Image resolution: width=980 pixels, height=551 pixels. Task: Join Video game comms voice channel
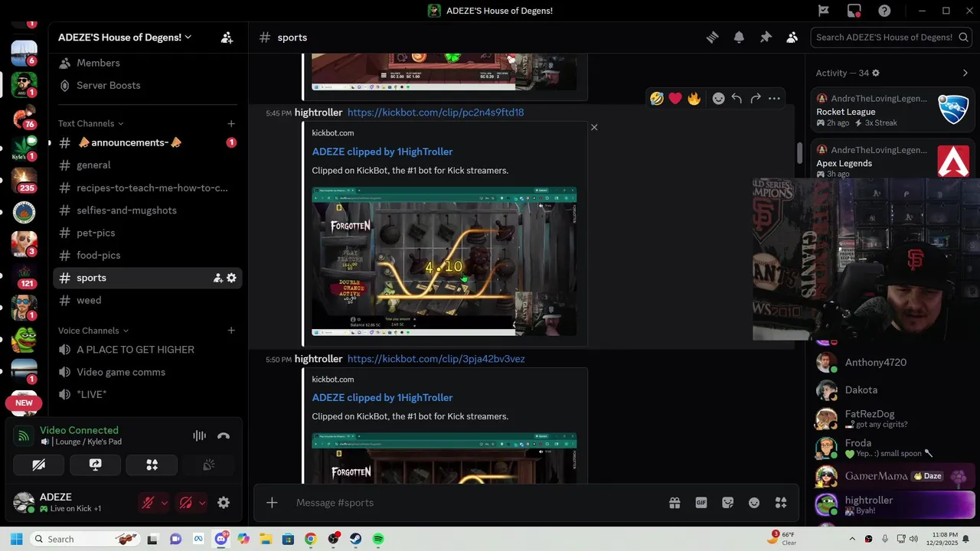148,372
